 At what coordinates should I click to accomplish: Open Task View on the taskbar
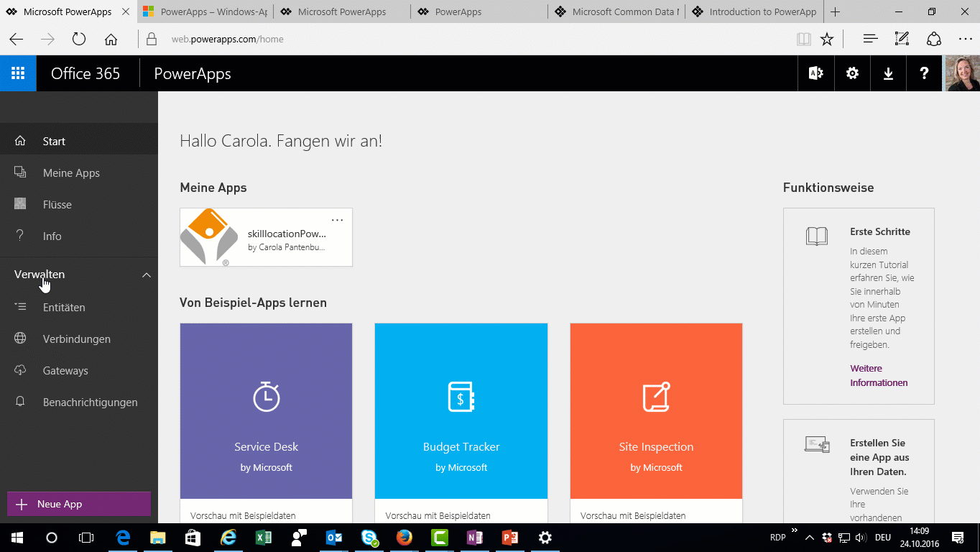coord(86,538)
